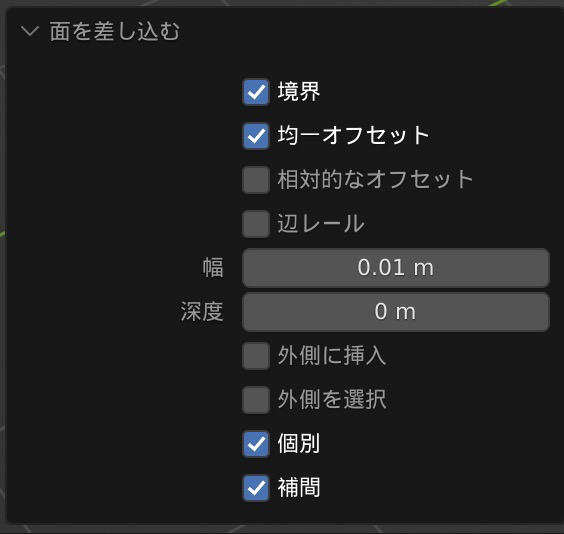564x534 pixels.
Task: Click the 均一オフセット text label
Action: [353, 136]
